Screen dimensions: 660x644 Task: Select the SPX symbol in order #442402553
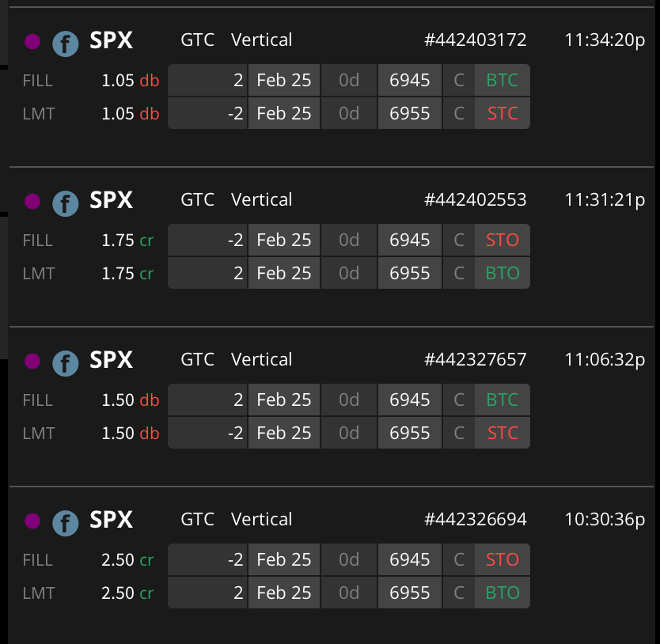(x=111, y=200)
